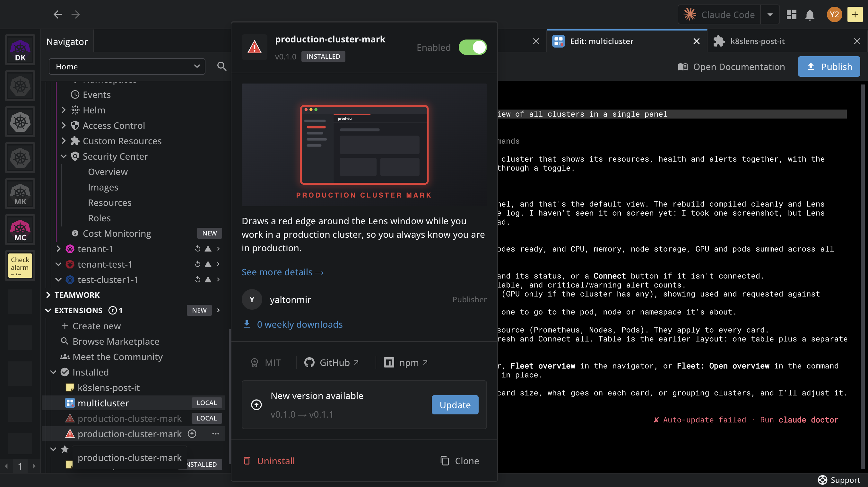Expand the Custom Resources section
Screen dimensions: 868x487
coord(63,141)
